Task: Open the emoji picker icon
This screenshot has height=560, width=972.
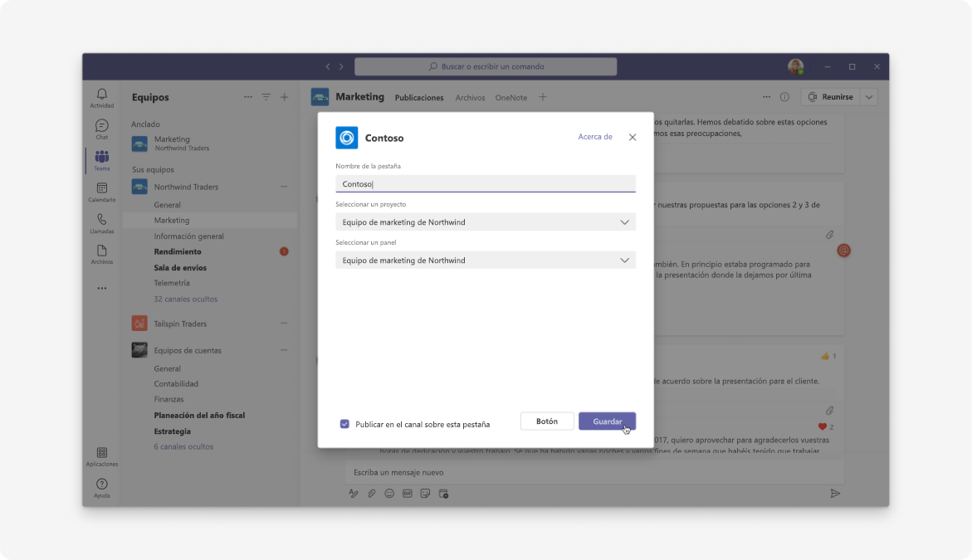Action: pos(389,493)
